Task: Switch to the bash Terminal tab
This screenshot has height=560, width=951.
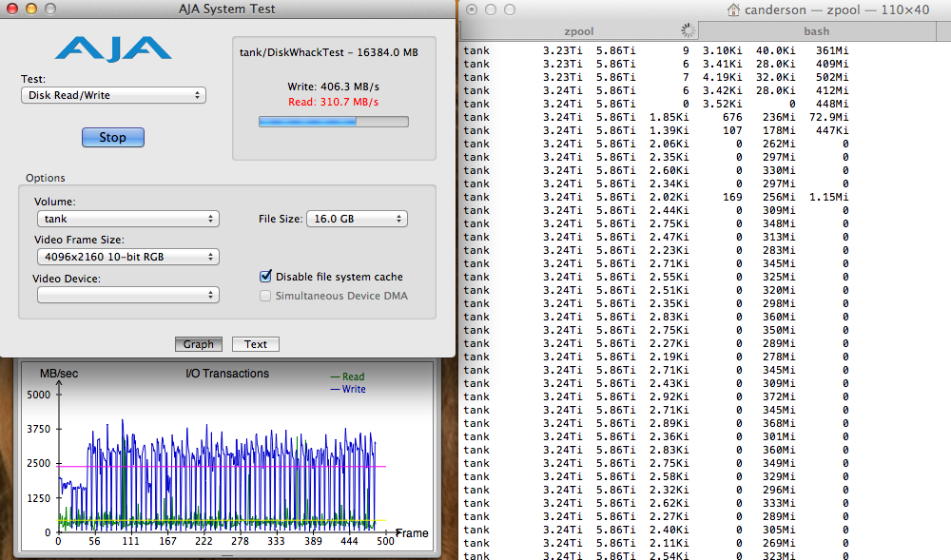Action: (816, 31)
